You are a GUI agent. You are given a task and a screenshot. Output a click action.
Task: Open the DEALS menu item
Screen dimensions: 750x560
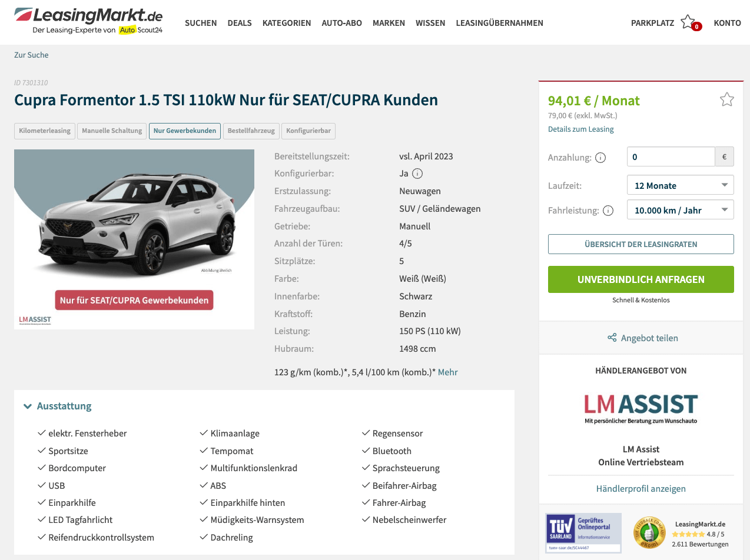240,23
